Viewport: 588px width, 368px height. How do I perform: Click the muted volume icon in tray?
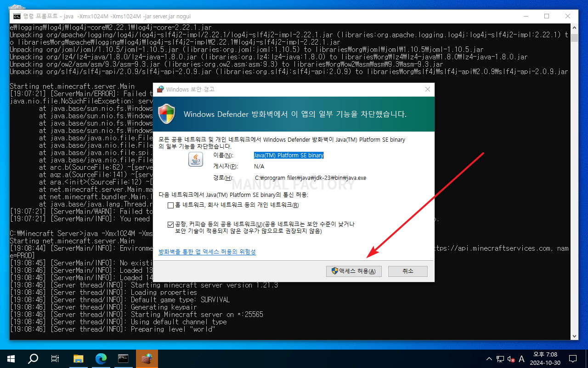coord(511,359)
